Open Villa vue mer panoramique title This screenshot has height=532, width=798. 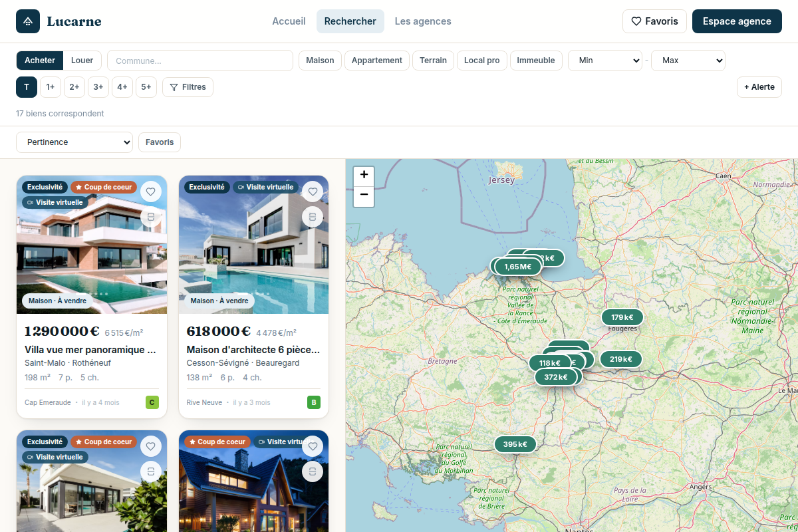click(90, 350)
